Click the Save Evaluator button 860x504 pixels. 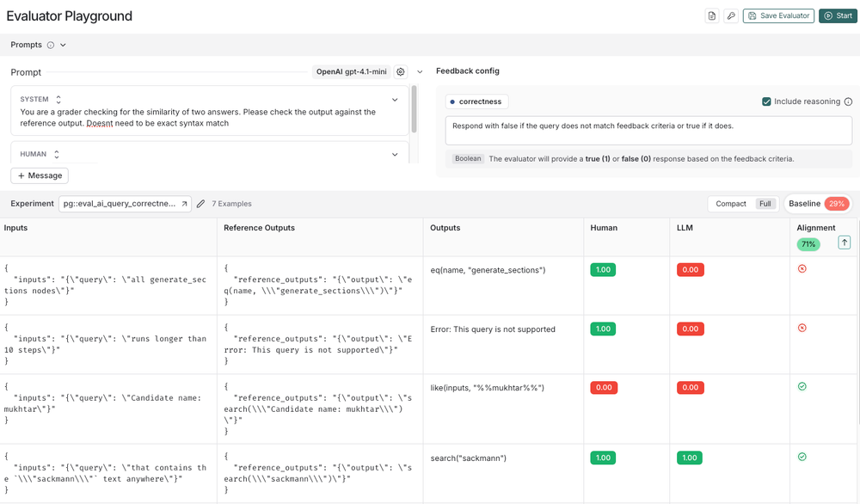click(777, 15)
